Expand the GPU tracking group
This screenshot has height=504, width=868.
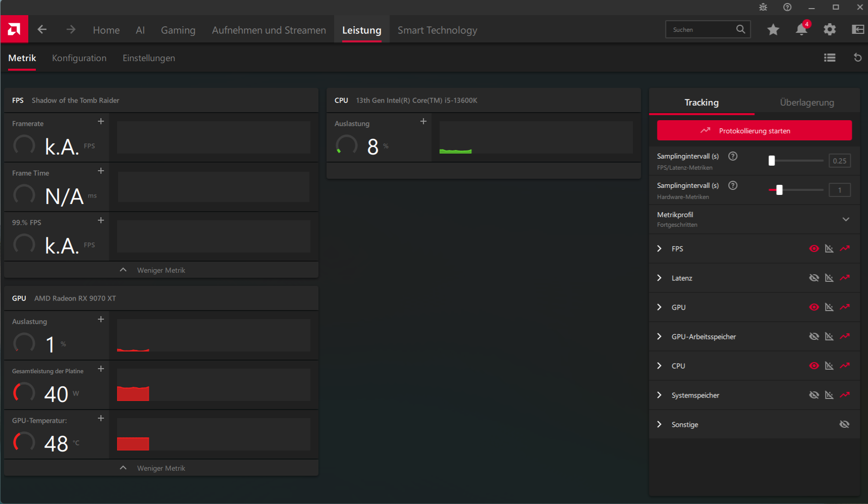pos(659,307)
